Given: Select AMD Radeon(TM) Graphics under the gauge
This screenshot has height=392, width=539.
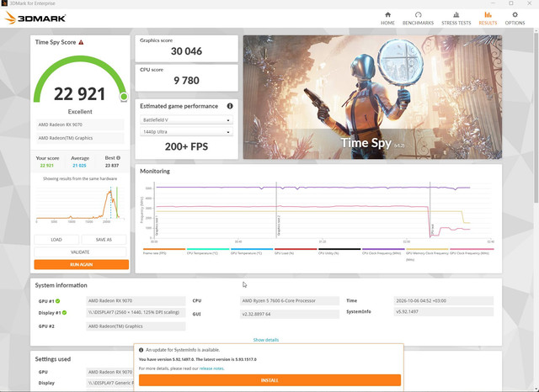Looking at the screenshot, I should click(80, 138).
